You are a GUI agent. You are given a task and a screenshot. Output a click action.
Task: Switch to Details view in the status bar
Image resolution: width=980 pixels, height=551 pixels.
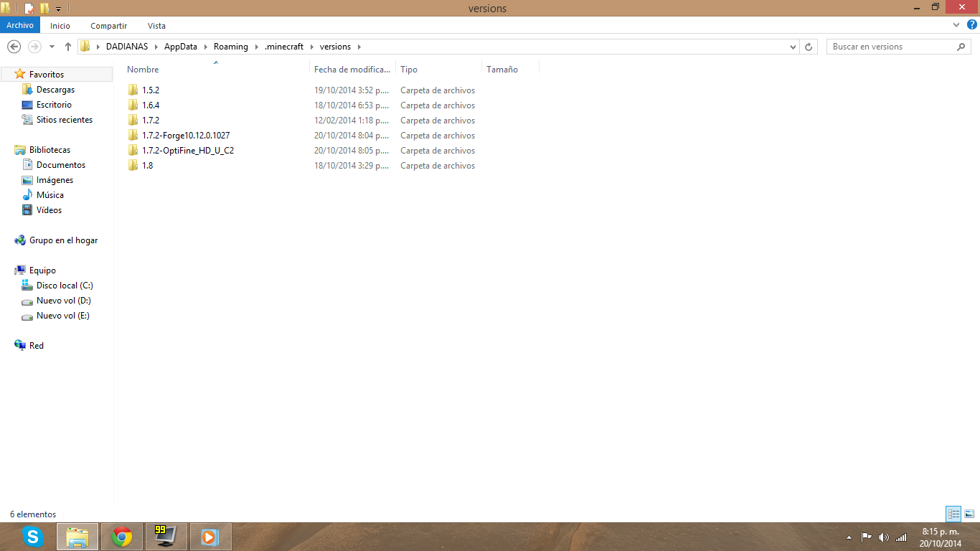coord(953,514)
